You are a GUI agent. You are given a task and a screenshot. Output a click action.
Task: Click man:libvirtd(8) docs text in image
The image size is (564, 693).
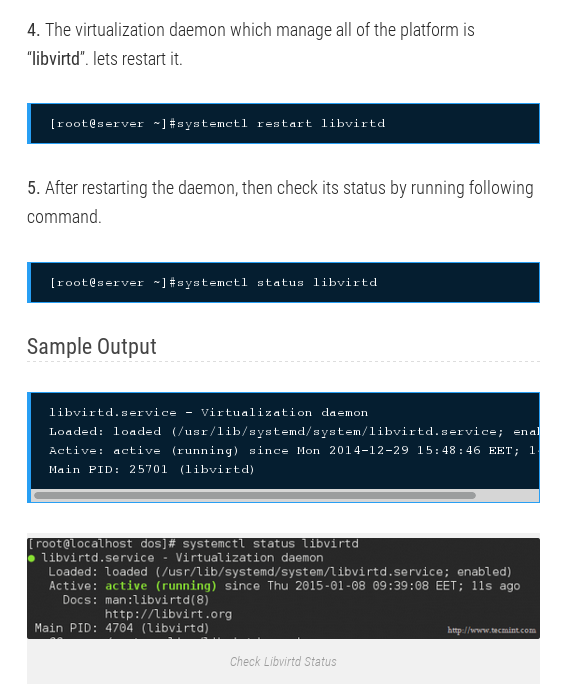point(157,600)
